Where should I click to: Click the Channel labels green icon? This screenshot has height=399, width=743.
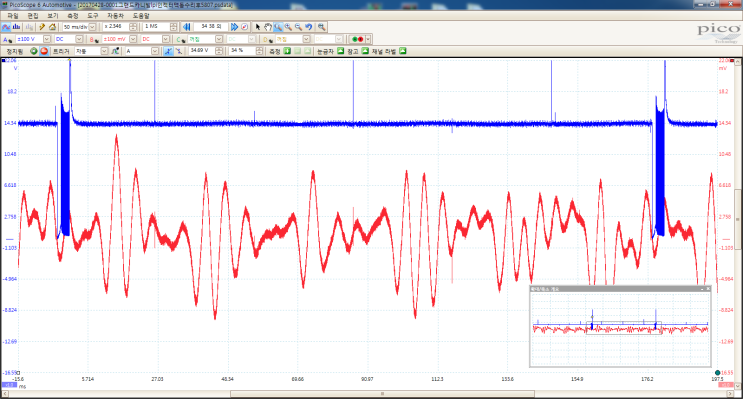(403, 51)
